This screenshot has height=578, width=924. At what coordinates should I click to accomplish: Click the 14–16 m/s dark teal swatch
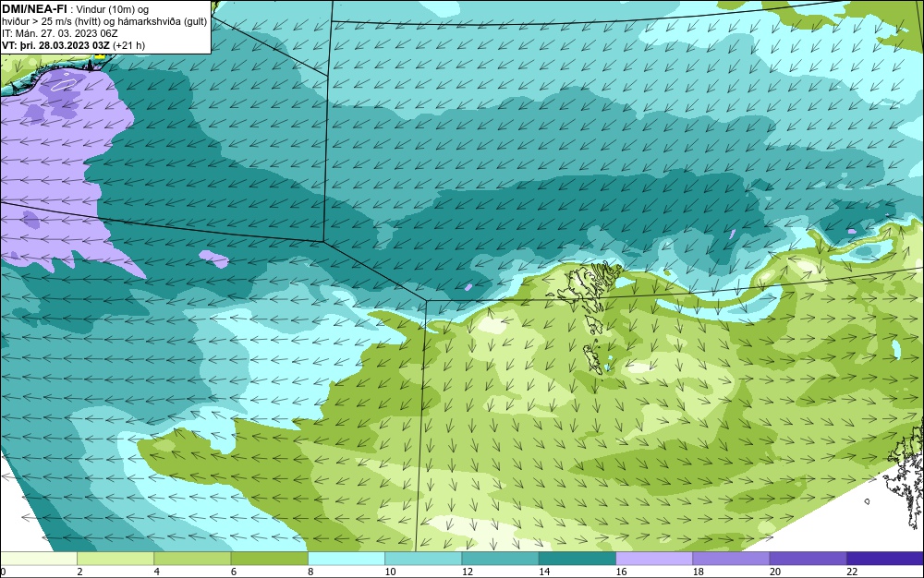point(577,559)
